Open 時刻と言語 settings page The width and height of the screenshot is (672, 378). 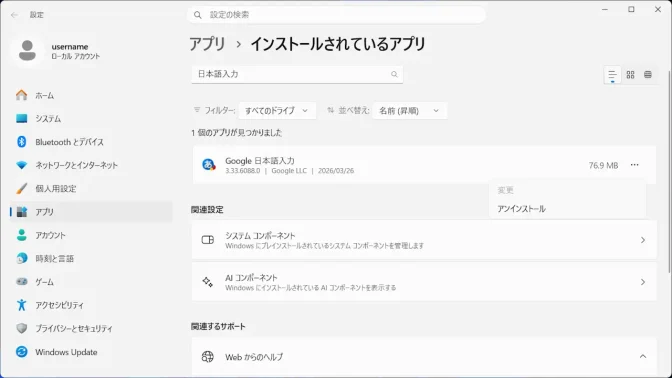(91, 258)
